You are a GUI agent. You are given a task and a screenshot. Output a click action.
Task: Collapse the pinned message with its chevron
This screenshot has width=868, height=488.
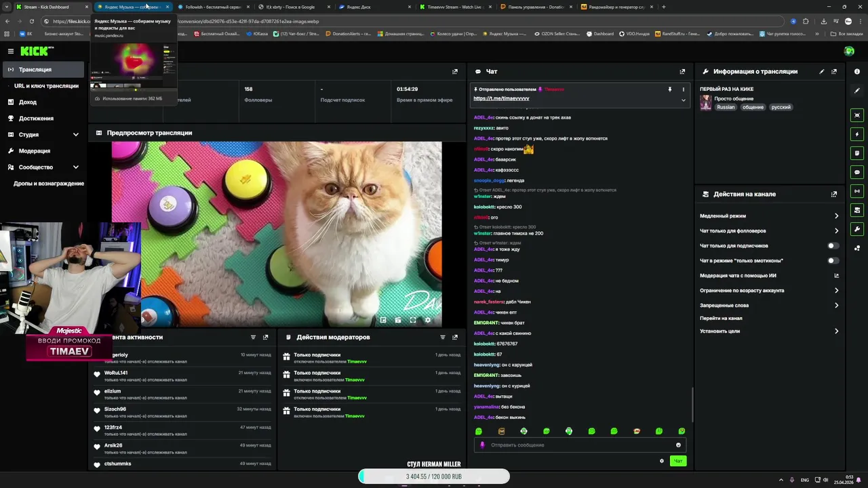pos(683,100)
